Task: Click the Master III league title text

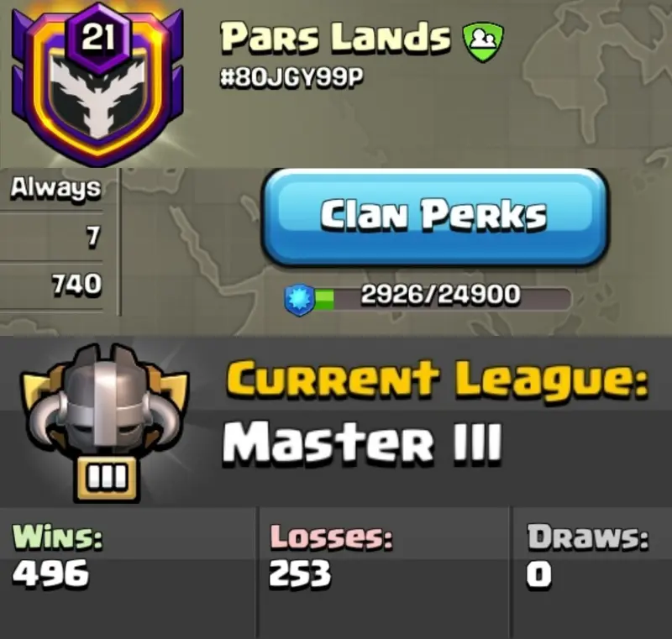Action: click(361, 442)
